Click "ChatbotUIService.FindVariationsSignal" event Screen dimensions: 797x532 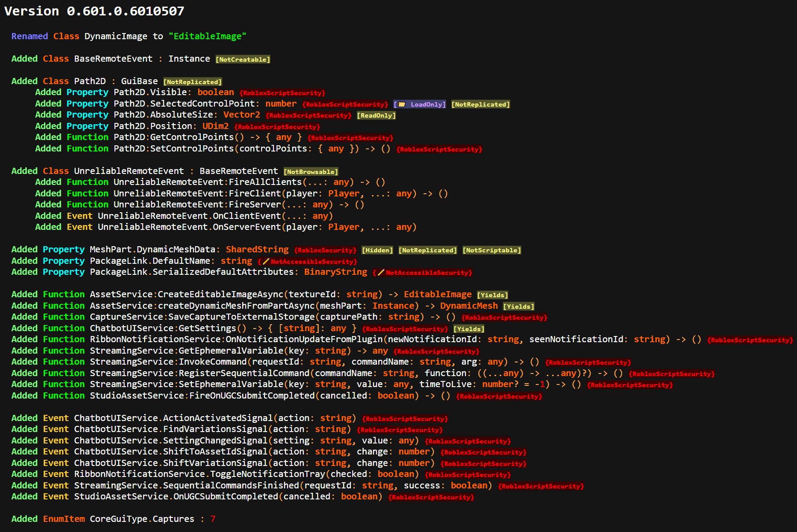coord(171,429)
